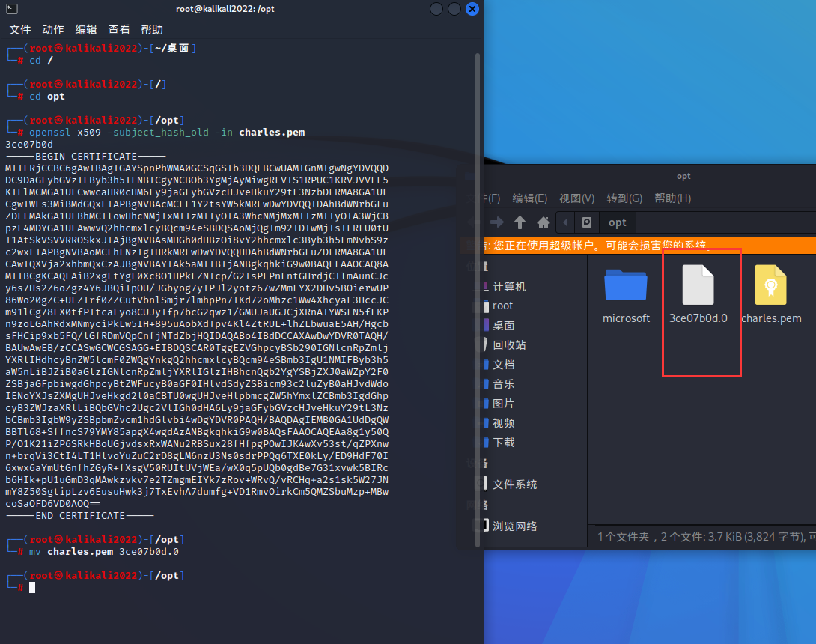Open 浏览网络 in sidebar
Screen dimensions: 816x644
coord(514,526)
